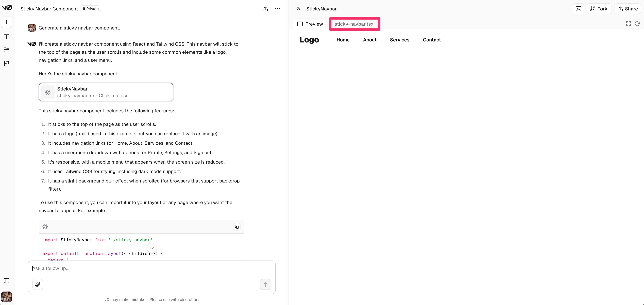Start a new chat with plus icon

[x=7, y=22]
